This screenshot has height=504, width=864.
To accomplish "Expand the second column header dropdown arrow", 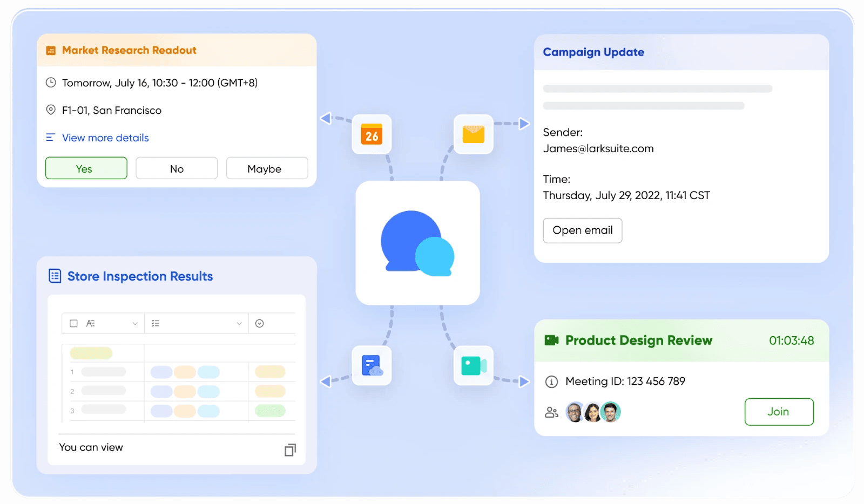I will [x=239, y=324].
